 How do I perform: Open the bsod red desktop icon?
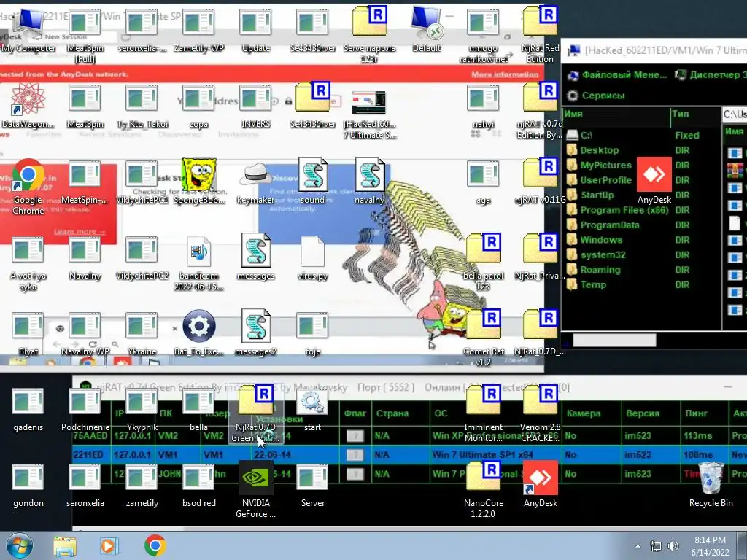(x=198, y=484)
